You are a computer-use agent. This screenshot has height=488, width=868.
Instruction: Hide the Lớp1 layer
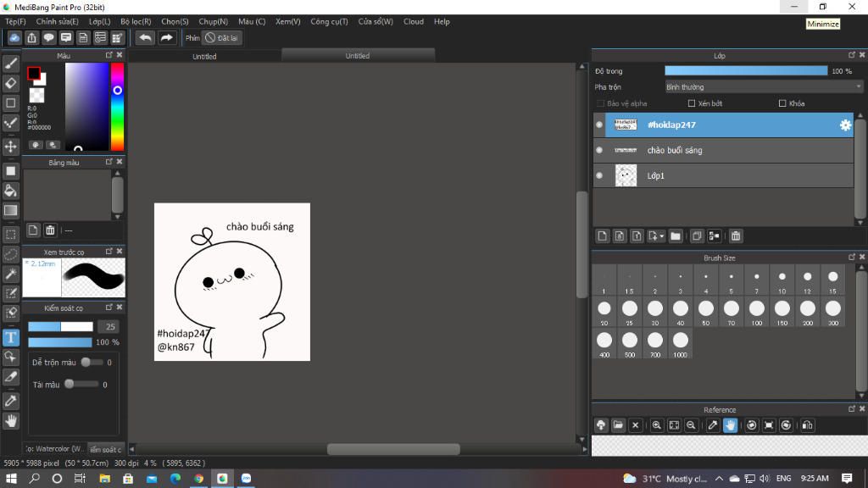(x=599, y=175)
